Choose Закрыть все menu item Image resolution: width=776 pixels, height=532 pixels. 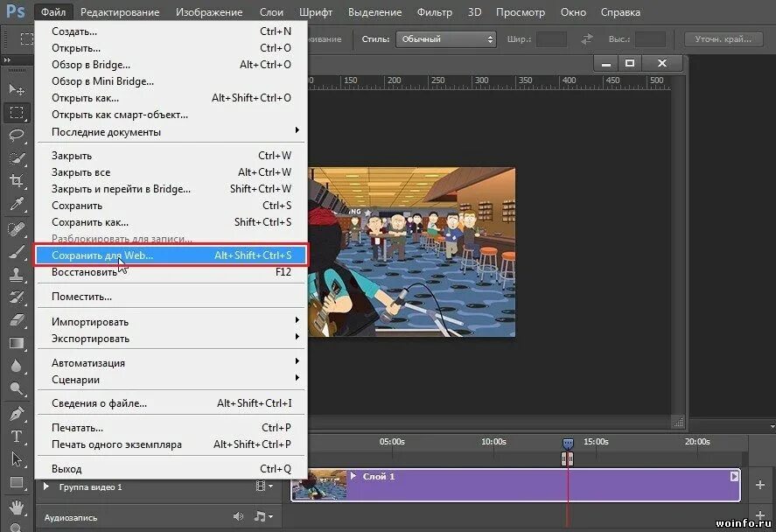click(x=171, y=172)
